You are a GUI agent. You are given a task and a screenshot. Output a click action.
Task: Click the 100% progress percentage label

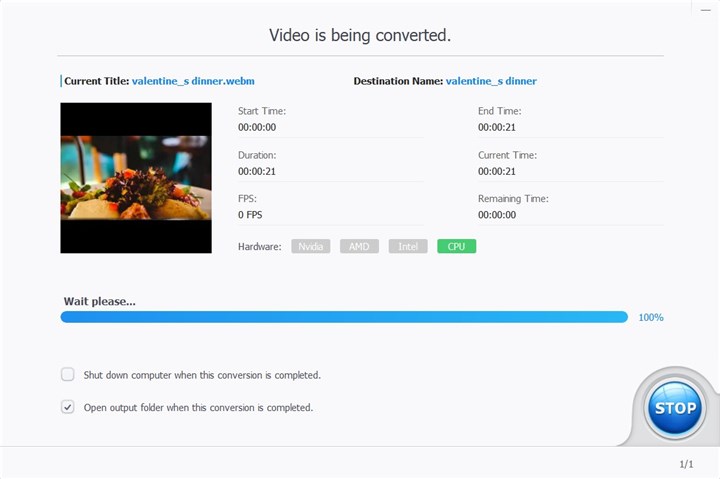[x=651, y=317]
